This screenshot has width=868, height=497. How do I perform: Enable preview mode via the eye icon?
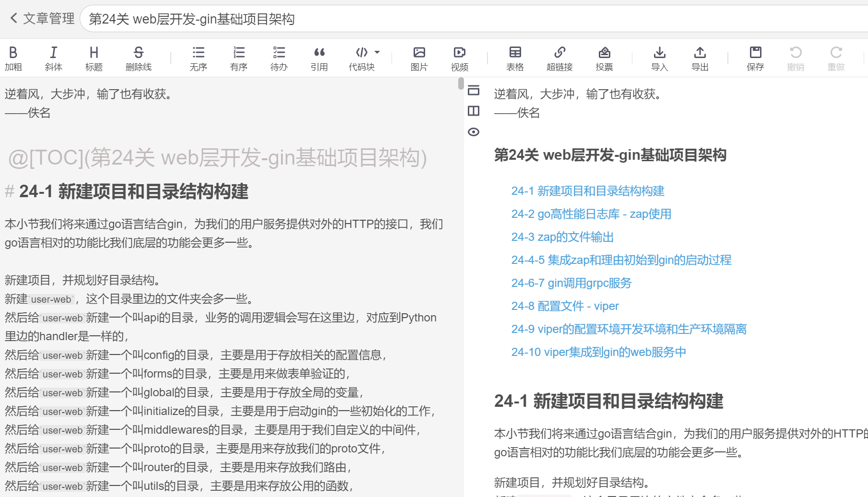coord(474,132)
